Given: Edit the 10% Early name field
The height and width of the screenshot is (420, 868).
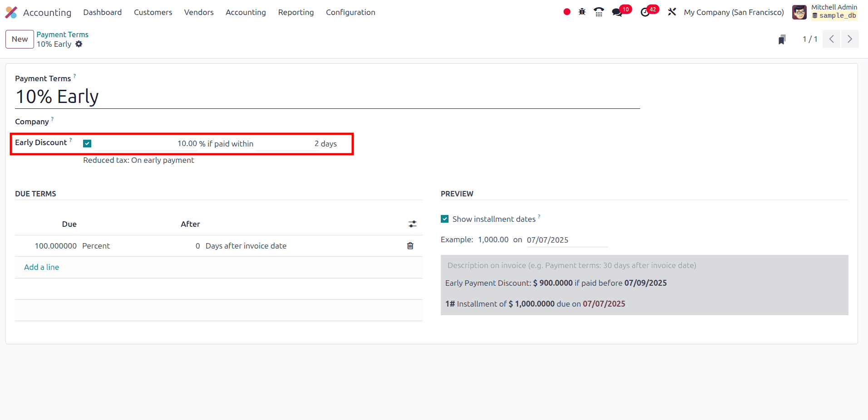Looking at the screenshot, I should [327, 97].
